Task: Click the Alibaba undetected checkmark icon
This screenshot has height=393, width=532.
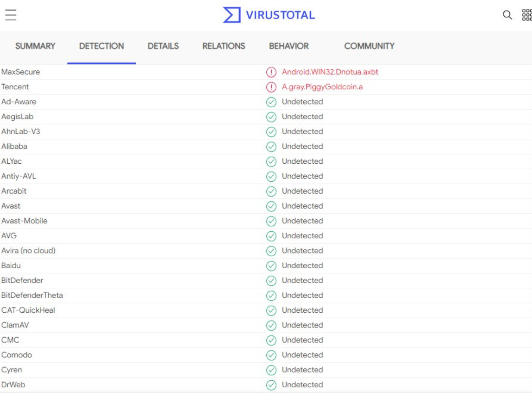Action: pyautogui.click(x=271, y=147)
